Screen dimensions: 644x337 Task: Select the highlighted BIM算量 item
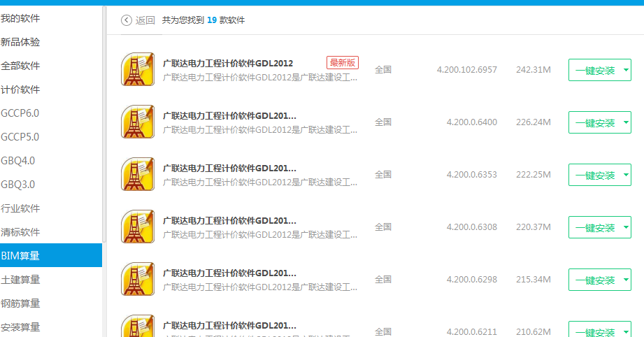pos(51,255)
